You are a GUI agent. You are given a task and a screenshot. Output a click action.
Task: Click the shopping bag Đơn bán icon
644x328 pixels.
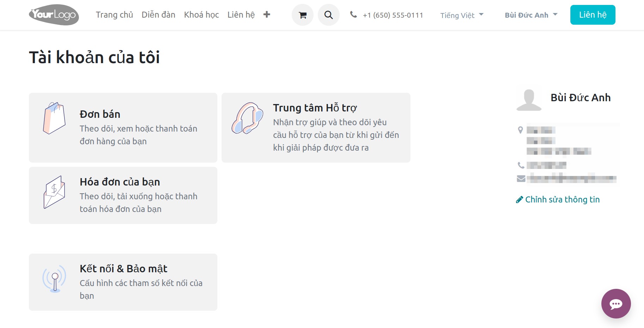point(54,118)
